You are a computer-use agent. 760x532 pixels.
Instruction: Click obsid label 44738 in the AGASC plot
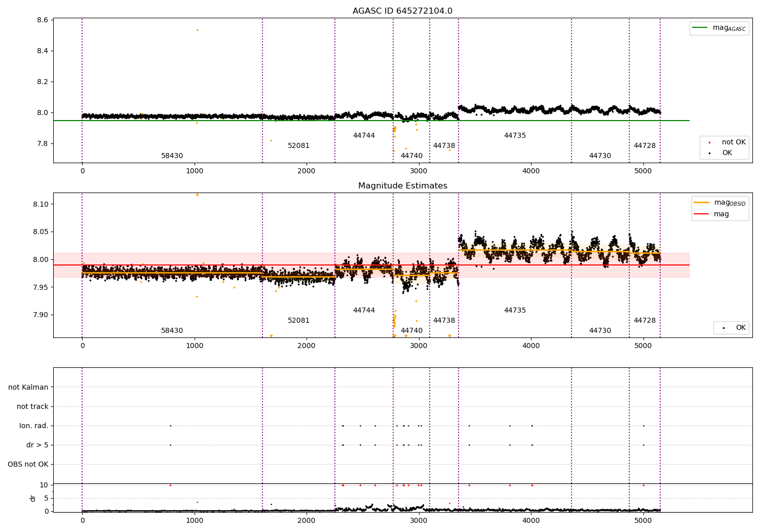(444, 146)
